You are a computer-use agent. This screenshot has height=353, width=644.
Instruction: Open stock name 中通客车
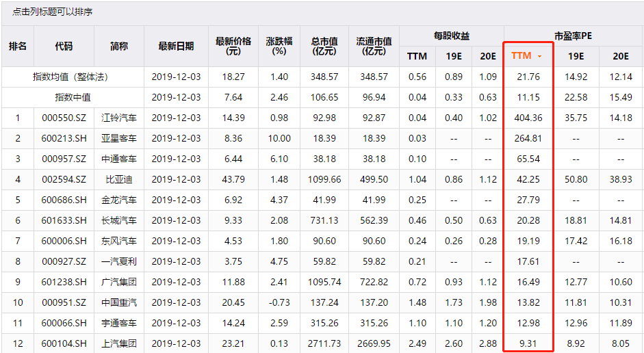(118, 159)
